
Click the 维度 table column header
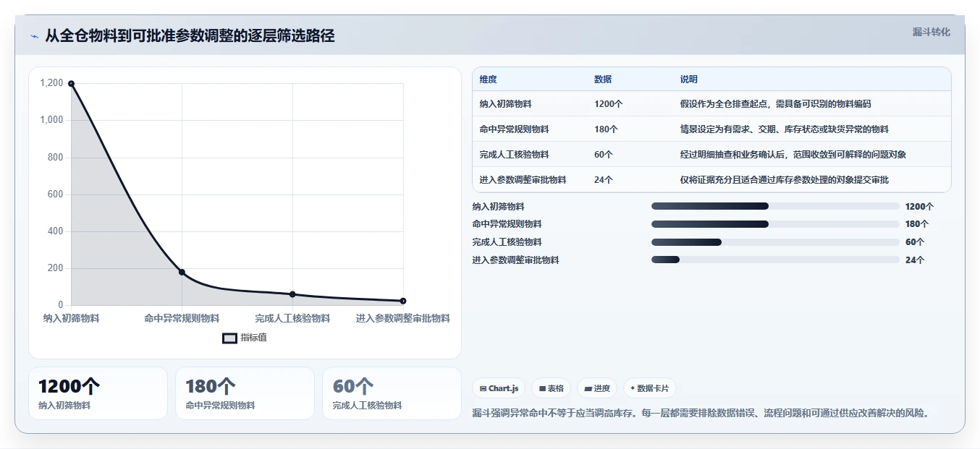(489, 80)
